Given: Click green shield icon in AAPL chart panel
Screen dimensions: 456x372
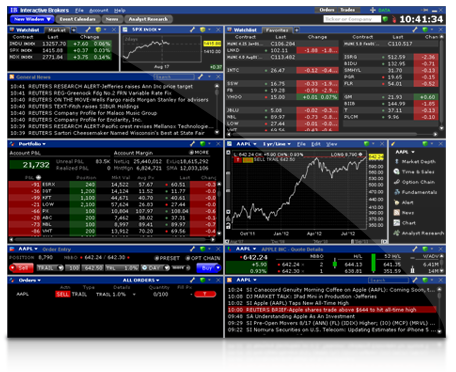Looking at the screenshot, I should pos(367,144).
